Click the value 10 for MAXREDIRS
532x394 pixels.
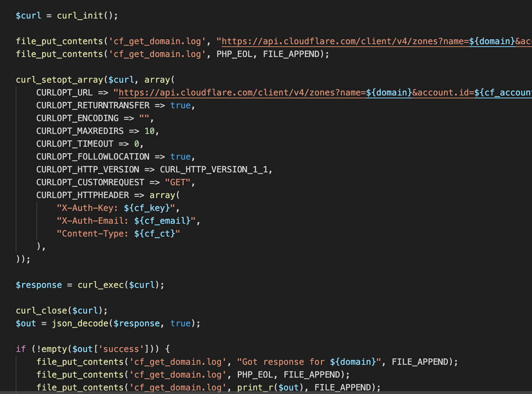[x=149, y=131]
